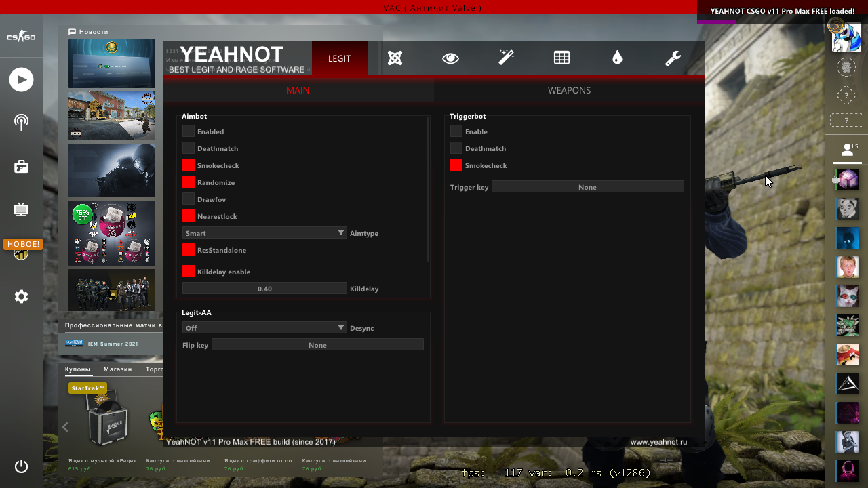The width and height of the screenshot is (868, 488).
Task: Switch to the WEAPONS tab
Action: (569, 90)
